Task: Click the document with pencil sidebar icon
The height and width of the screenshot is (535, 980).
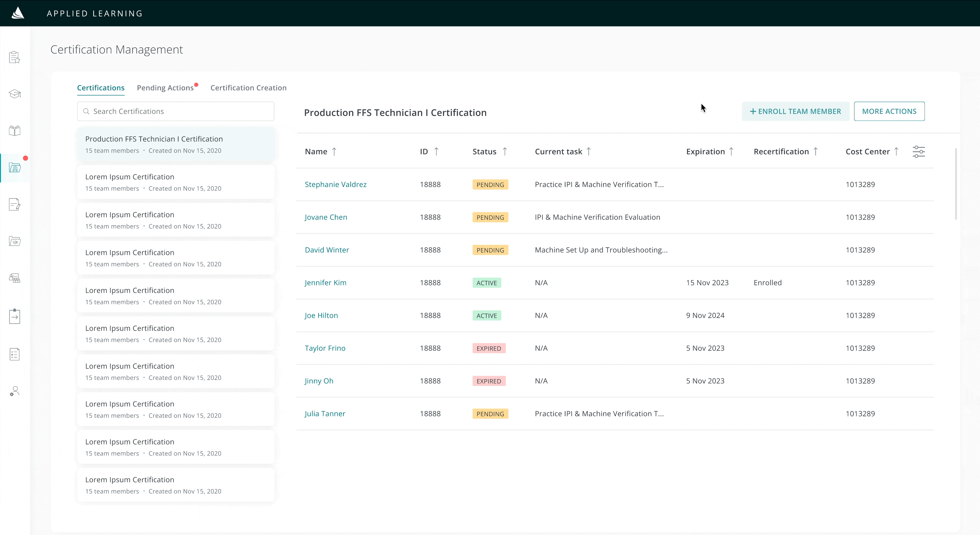Action: tap(14, 204)
